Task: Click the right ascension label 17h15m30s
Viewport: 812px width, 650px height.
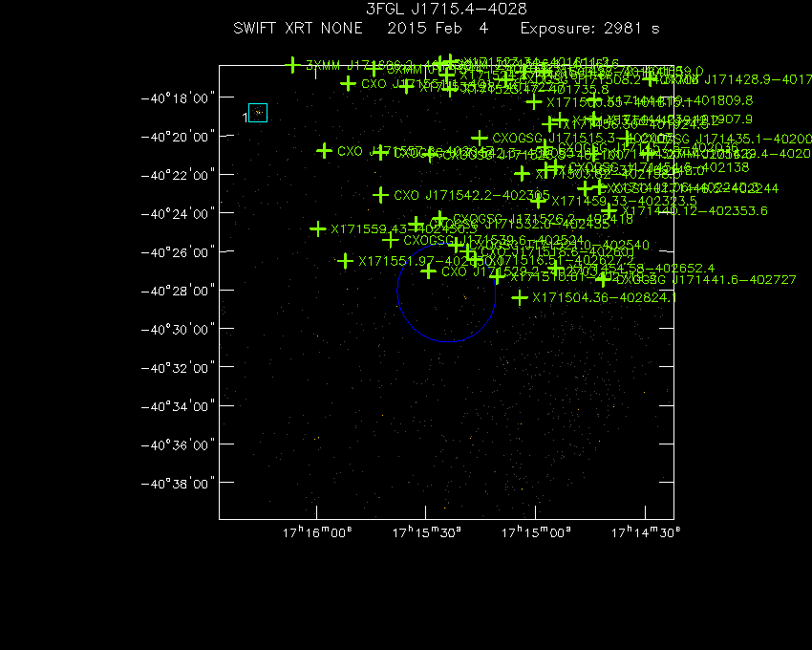Action: 426,532
